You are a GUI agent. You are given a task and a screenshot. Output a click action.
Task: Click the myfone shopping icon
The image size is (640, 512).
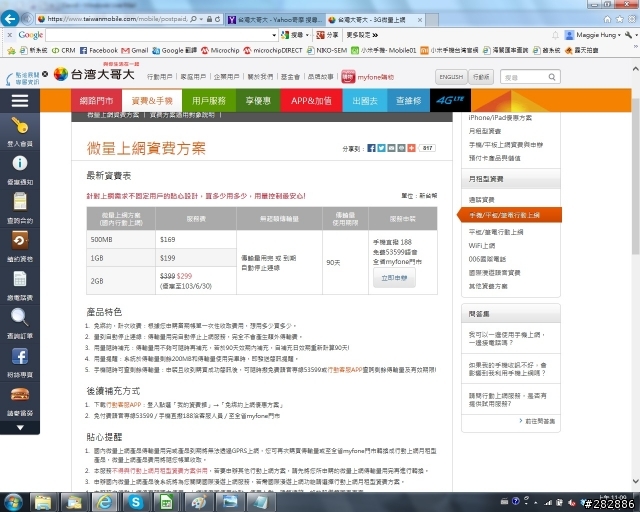coord(348,77)
